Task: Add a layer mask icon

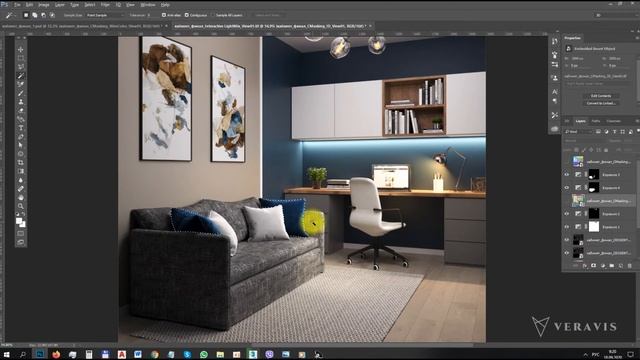Action: point(593,266)
